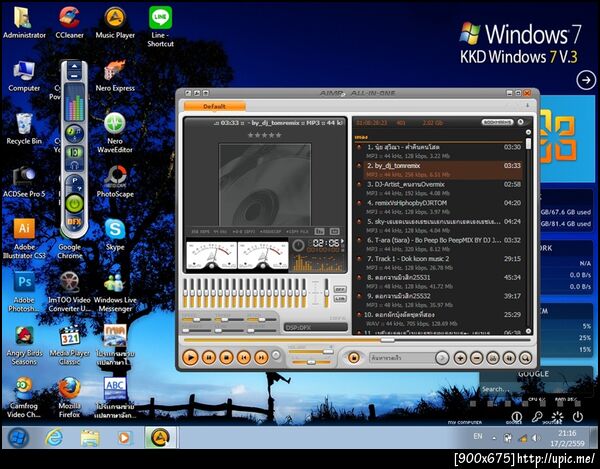Viewport: 600px width, 469px height.
Task: Launch Mozilla Firefox from desktop
Action: (x=69, y=397)
